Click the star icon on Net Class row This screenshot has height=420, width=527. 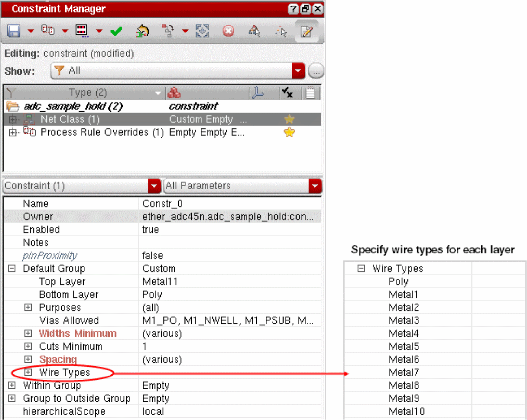point(289,119)
